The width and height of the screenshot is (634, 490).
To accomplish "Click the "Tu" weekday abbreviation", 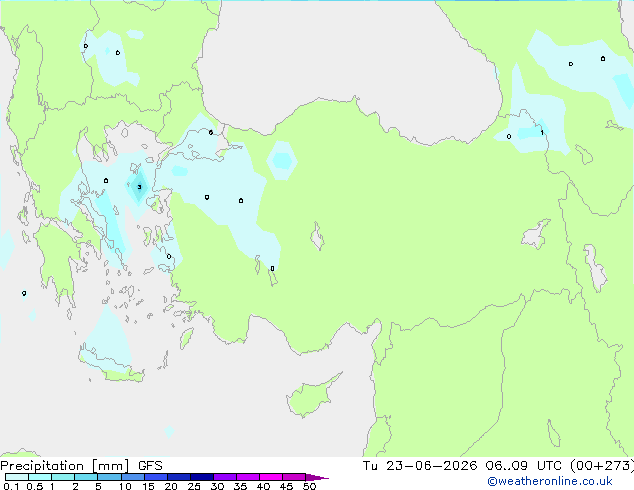I will (x=370, y=466).
